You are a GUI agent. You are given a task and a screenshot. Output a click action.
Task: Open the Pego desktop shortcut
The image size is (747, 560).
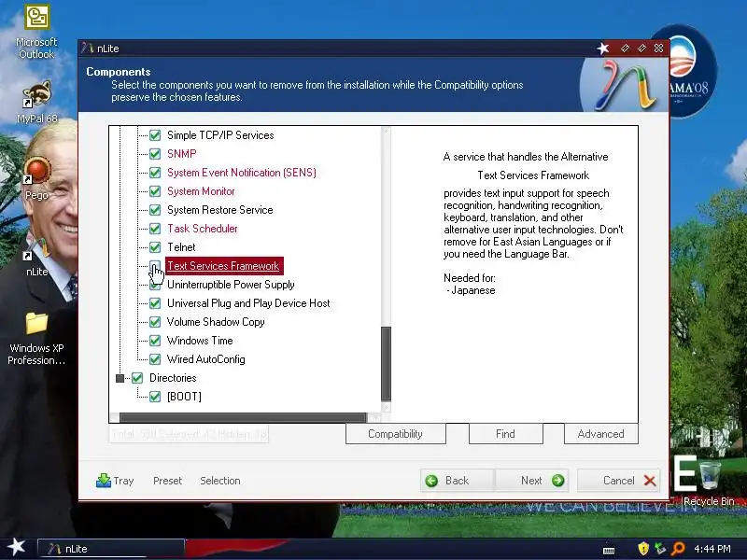pos(36,178)
